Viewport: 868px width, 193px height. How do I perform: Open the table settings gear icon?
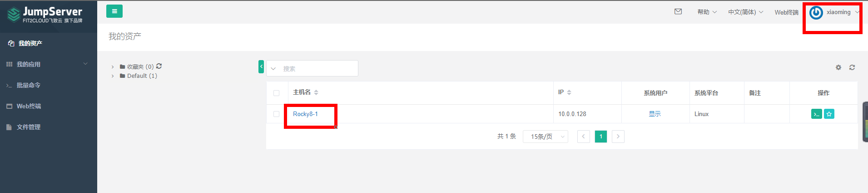838,67
